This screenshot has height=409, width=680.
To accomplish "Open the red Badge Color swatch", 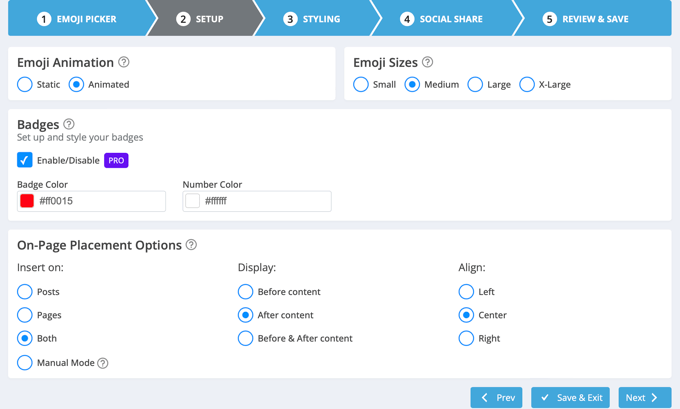I will pyautogui.click(x=27, y=201).
